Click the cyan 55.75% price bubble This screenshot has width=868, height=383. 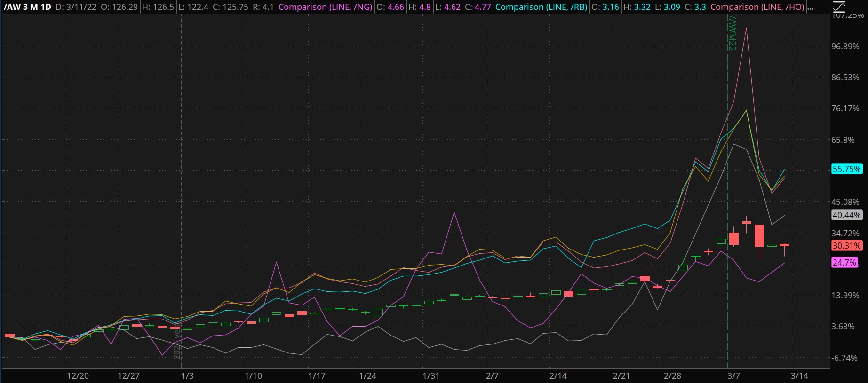(x=846, y=169)
